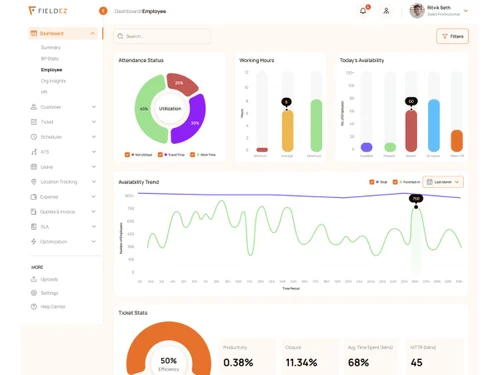Viewport: 500px width, 375px height.
Task: Open the BP Stats dashboard page
Action: pyautogui.click(x=50, y=59)
